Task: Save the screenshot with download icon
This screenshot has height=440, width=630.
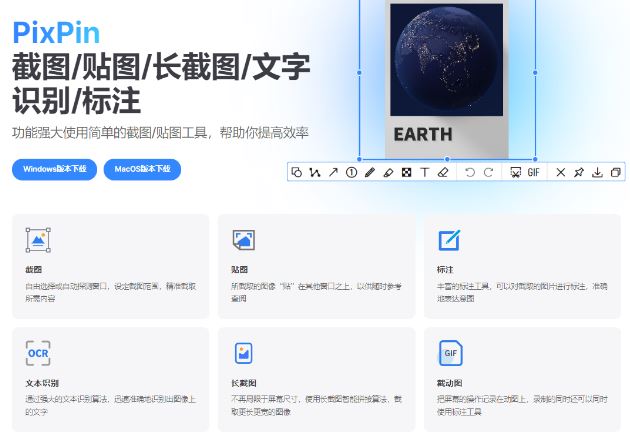Action: (x=597, y=172)
